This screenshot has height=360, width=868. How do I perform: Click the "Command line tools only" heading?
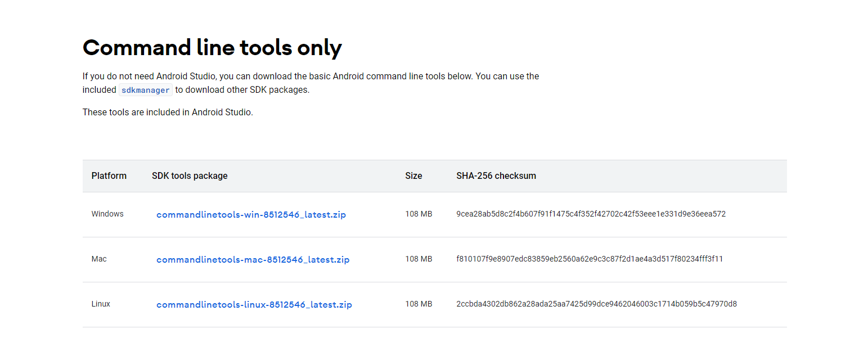click(212, 48)
